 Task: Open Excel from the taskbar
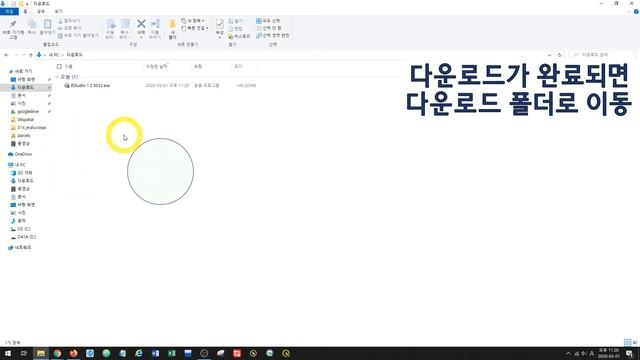pyautogui.click(x=171, y=353)
